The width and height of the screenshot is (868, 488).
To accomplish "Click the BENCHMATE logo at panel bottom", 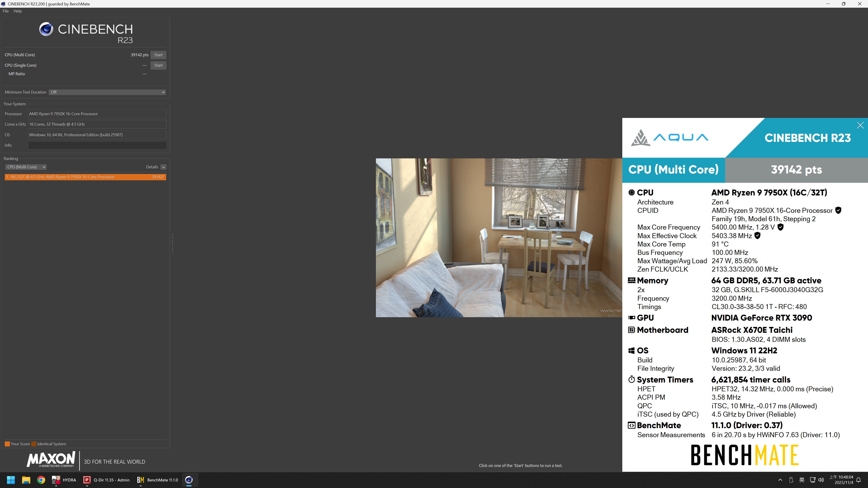I will tap(745, 455).
